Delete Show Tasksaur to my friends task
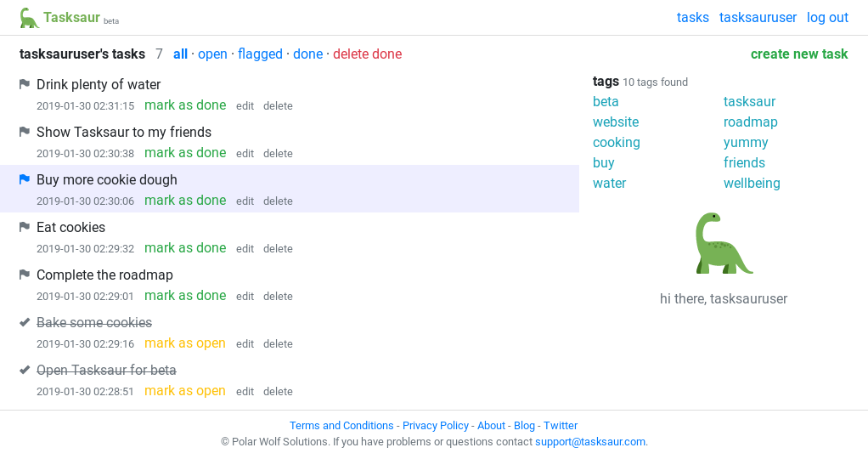The height and width of the screenshot is (459, 868). 278,154
